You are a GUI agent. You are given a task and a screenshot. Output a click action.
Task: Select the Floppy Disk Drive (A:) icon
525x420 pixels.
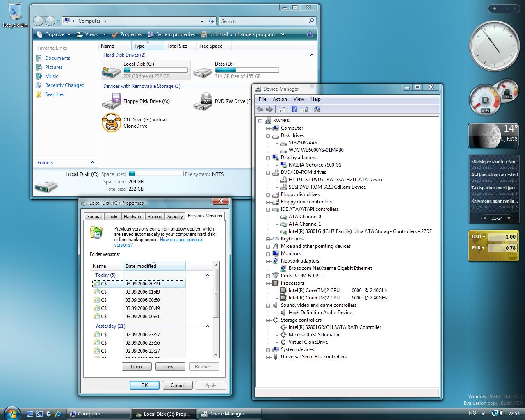point(111,101)
